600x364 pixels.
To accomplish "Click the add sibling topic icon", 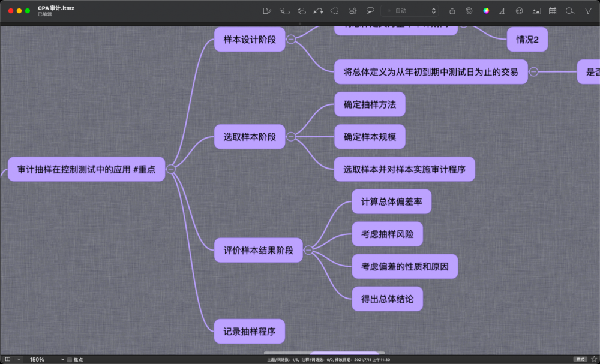I will [x=302, y=11].
